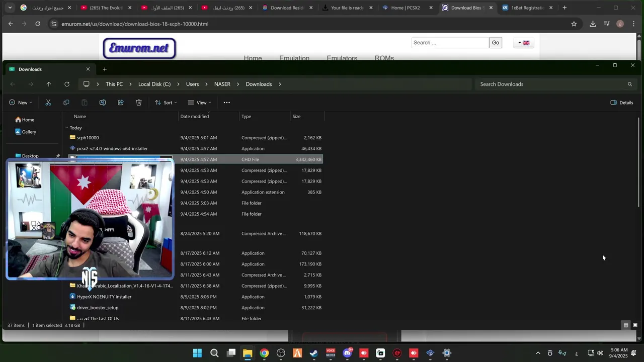Click NASER in breadcrumb path
The width and height of the screenshot is (644, 362).
[222, 84]
